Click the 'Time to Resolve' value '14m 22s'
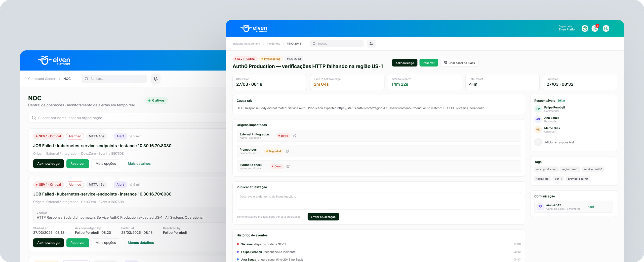The width and height of the screenshot is (644, 262). [x=400, y=84]
